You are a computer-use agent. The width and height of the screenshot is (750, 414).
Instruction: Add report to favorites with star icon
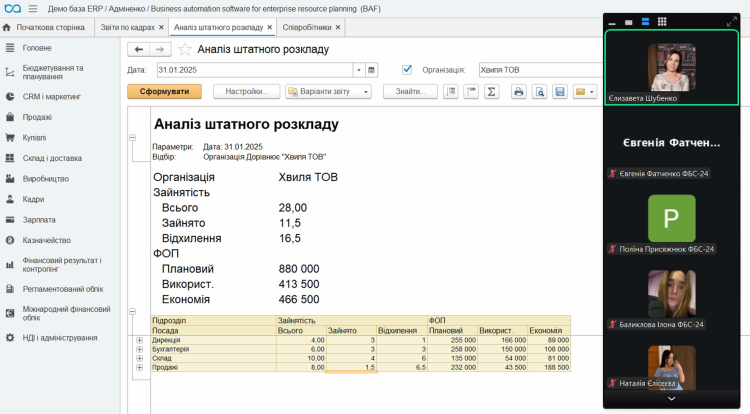(x=184, y=49)
